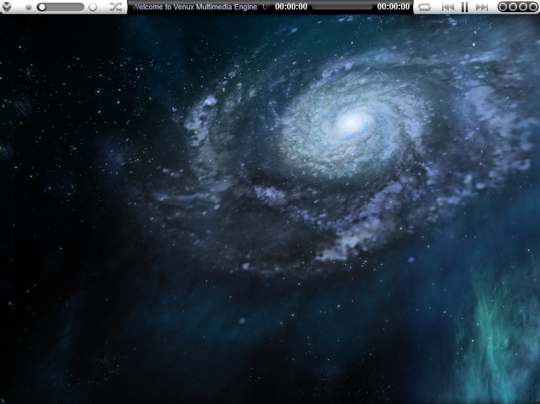The image size is (540, 404).
Task: Click the elapsed time on the left
Action: (x=291, y=7)
